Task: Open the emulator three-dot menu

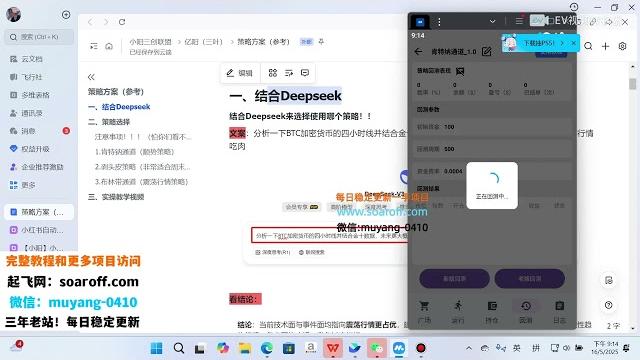Action: 439,22
